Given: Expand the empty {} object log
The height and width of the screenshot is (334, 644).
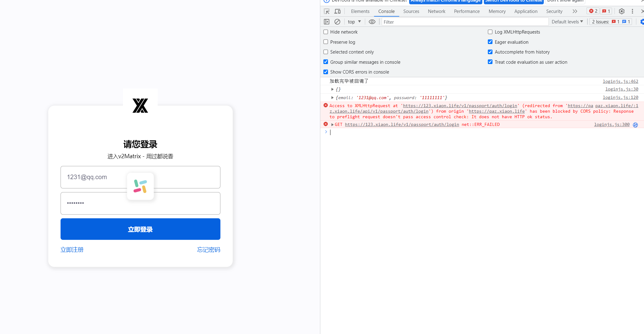Looking at the screenshot, I should coord(332,89).
